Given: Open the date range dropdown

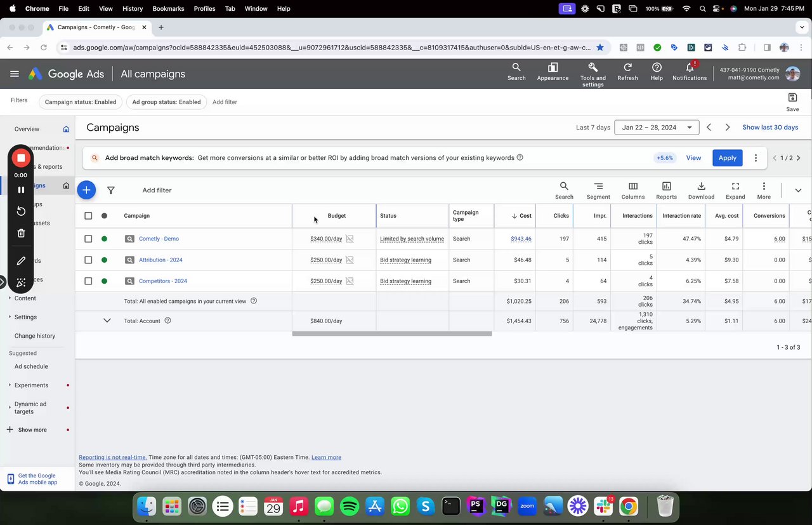Looking at the screenshot, I should [x=657, y=128].
